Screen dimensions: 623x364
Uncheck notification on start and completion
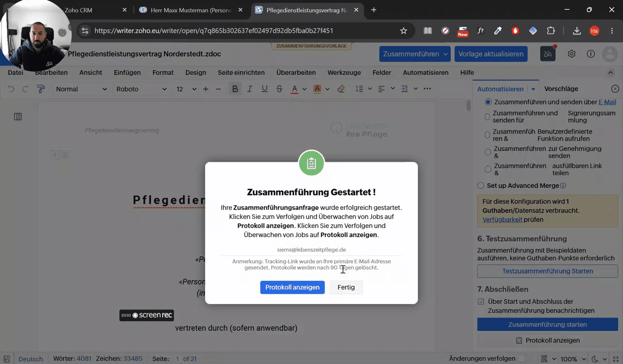click(481, 302)
